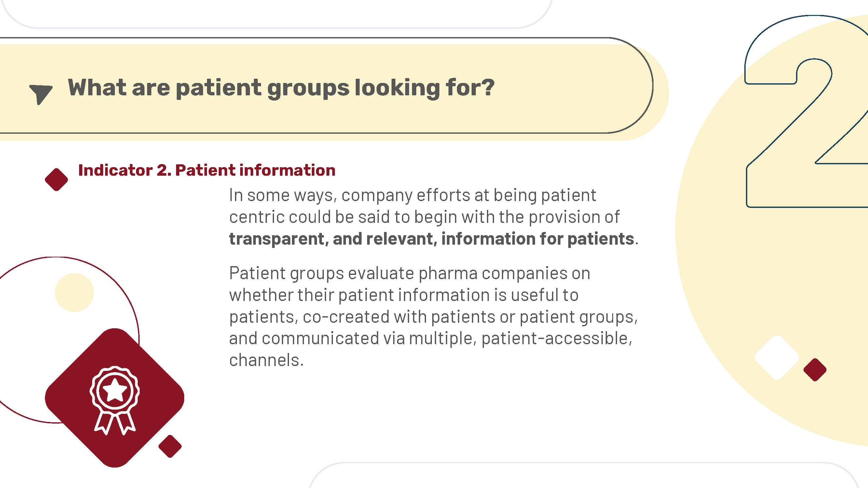
Task: Click the award ribbon star icon
Action: [115, 400]
